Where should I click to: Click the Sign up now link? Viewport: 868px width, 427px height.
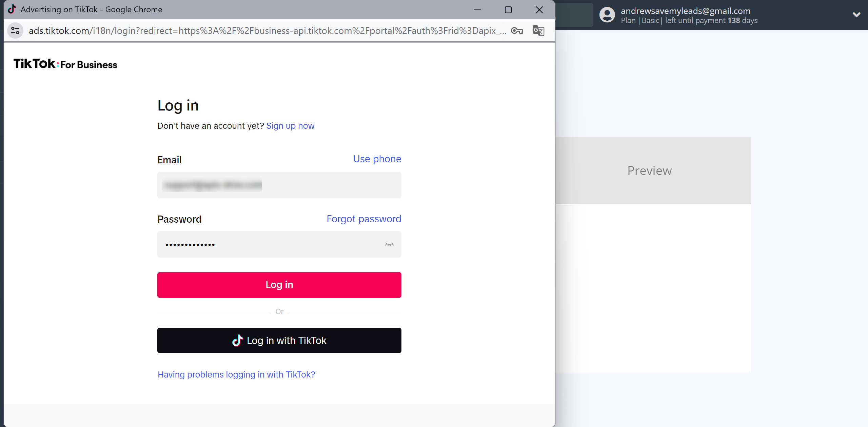pos(290,125)
